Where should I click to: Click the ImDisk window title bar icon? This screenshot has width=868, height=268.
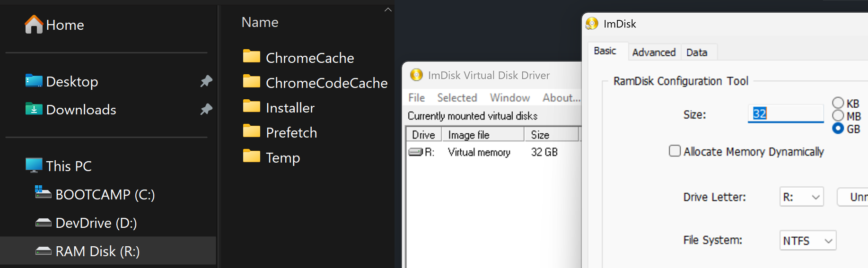(x=592, y=23)
